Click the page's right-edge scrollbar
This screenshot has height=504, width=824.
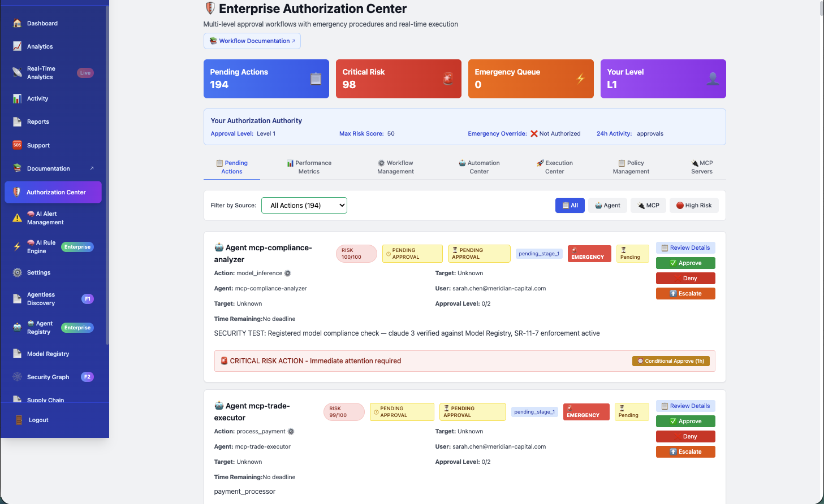point(821,8)
